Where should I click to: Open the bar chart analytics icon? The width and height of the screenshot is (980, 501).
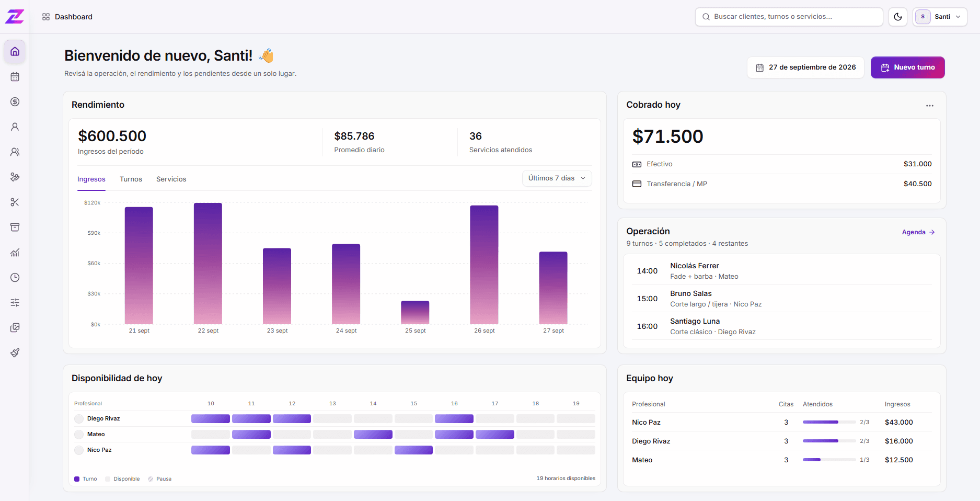click(x=15, y=253)
